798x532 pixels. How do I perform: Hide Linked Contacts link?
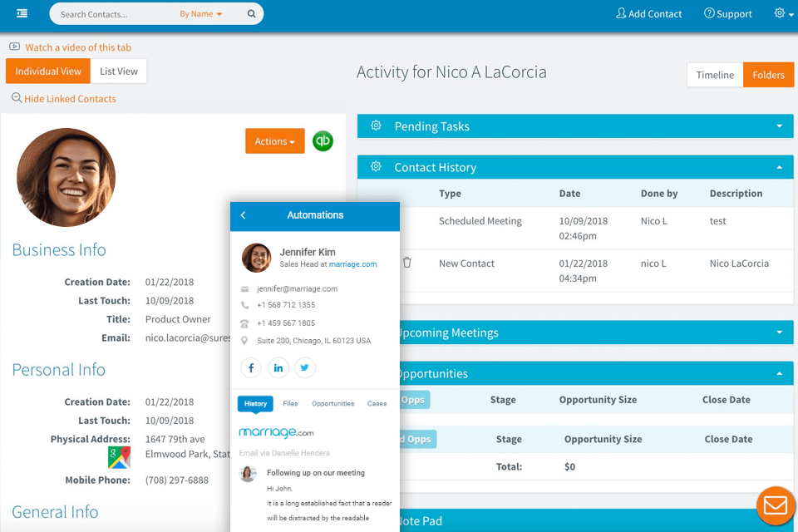pos(70,99)
